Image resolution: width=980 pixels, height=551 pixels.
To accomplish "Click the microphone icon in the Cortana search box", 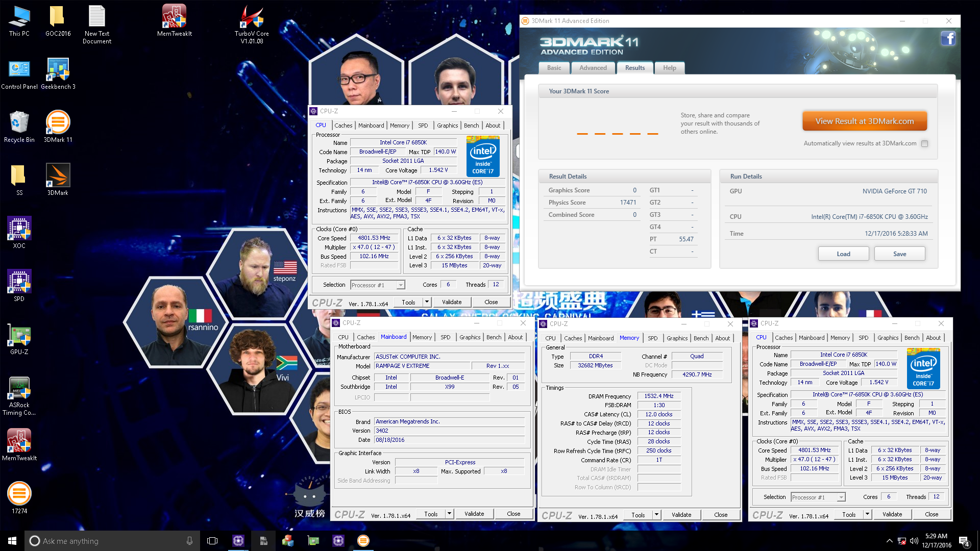I will point(189,541).
